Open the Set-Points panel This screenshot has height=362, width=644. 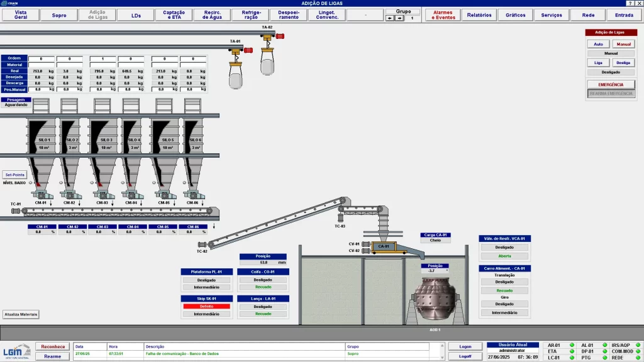[14, 175]
